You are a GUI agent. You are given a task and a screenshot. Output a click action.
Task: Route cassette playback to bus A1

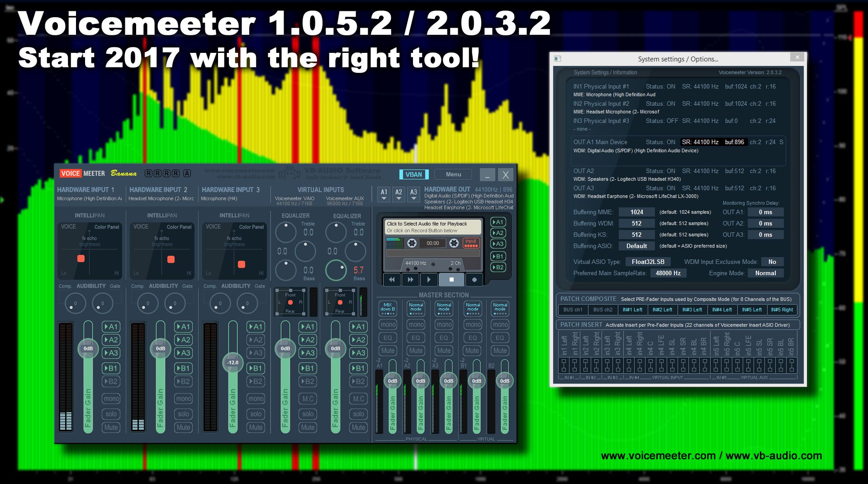point(498,222)
